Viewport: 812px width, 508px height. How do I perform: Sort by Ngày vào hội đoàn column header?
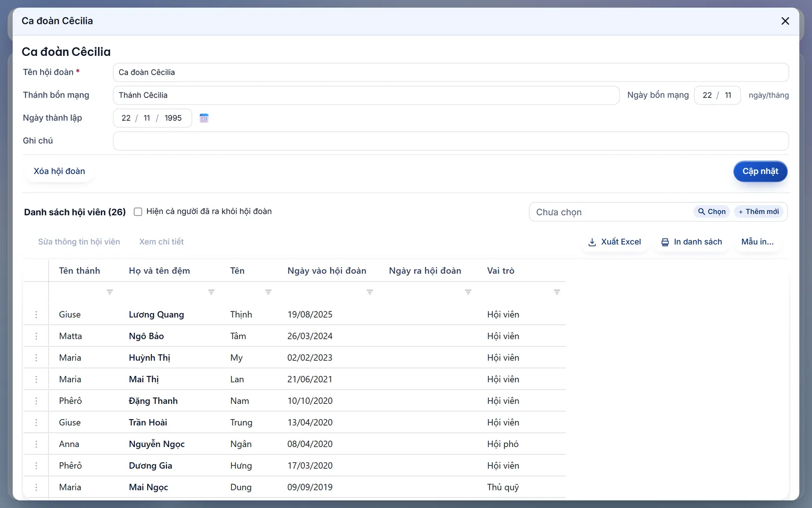327,271
